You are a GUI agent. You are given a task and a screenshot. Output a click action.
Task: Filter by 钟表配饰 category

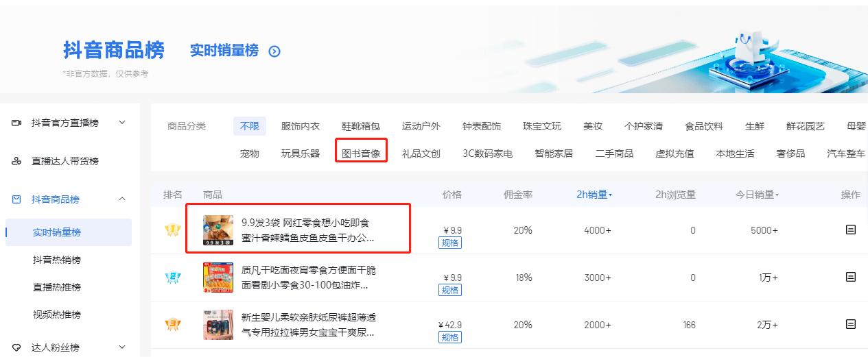pos(482,126)
